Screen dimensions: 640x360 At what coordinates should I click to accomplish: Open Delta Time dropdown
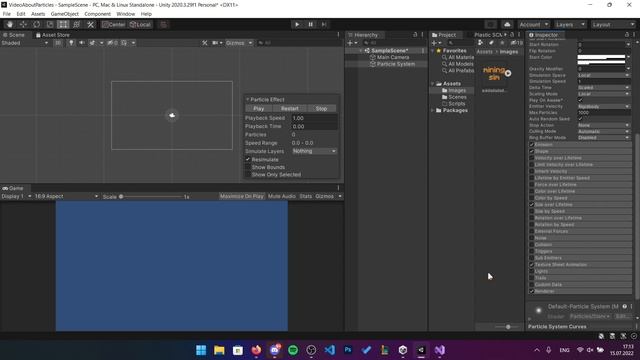(x=604, y=87)
